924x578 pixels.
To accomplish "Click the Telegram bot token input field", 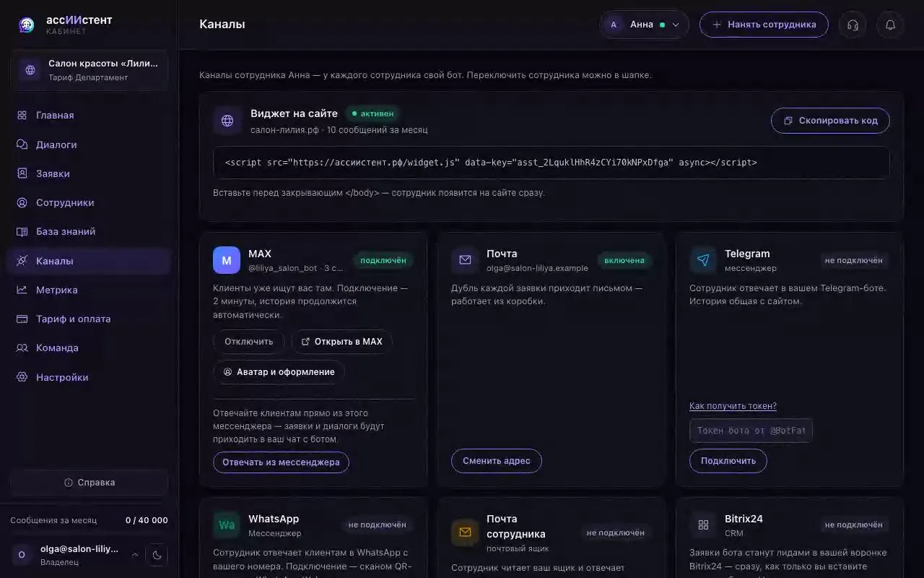I will point(751,431).
